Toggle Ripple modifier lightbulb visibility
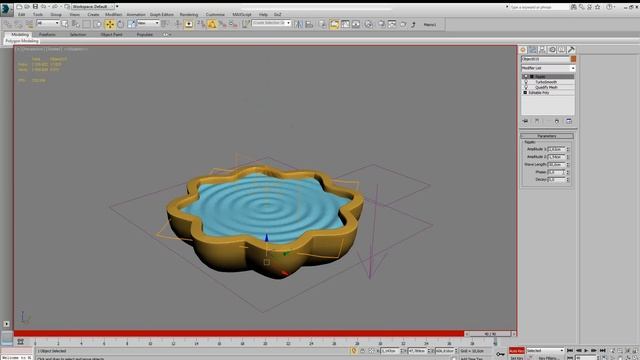The image size is (640, 360). 526,76
